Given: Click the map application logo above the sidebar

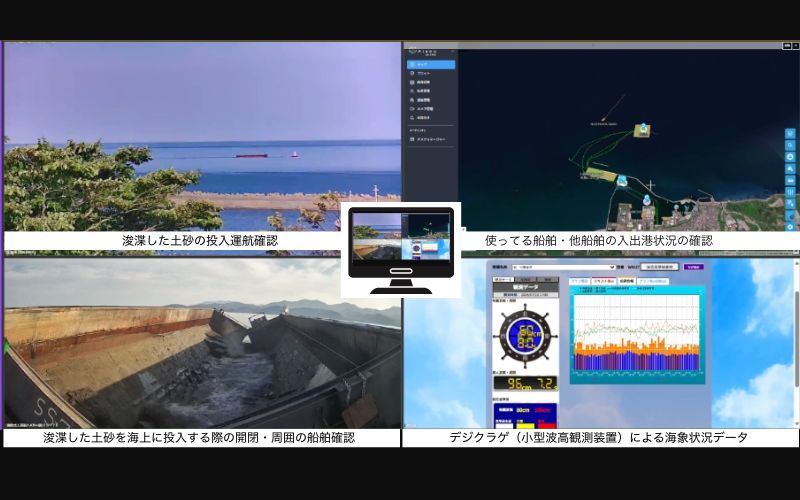Looking at the screenshot, I should coord(430,48).
